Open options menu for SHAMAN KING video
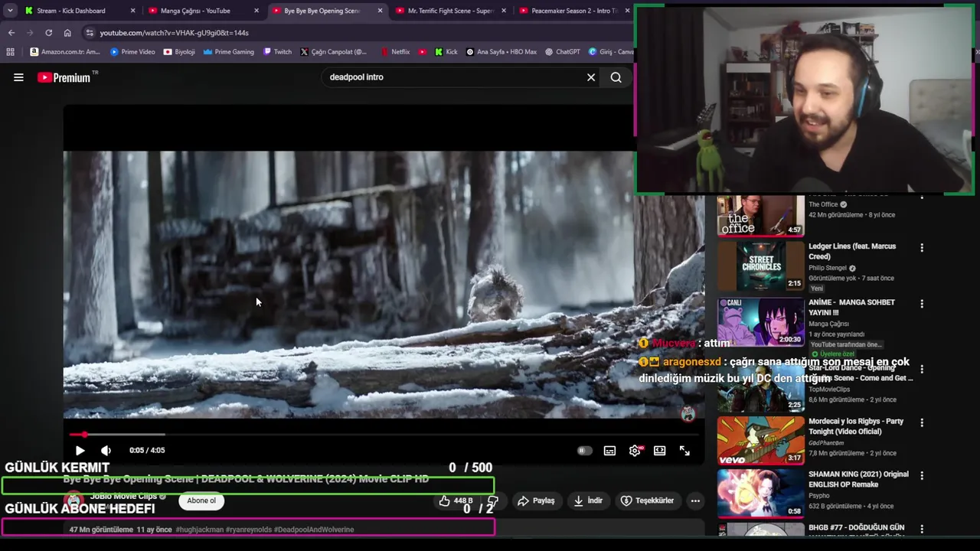 click(922, 475)
